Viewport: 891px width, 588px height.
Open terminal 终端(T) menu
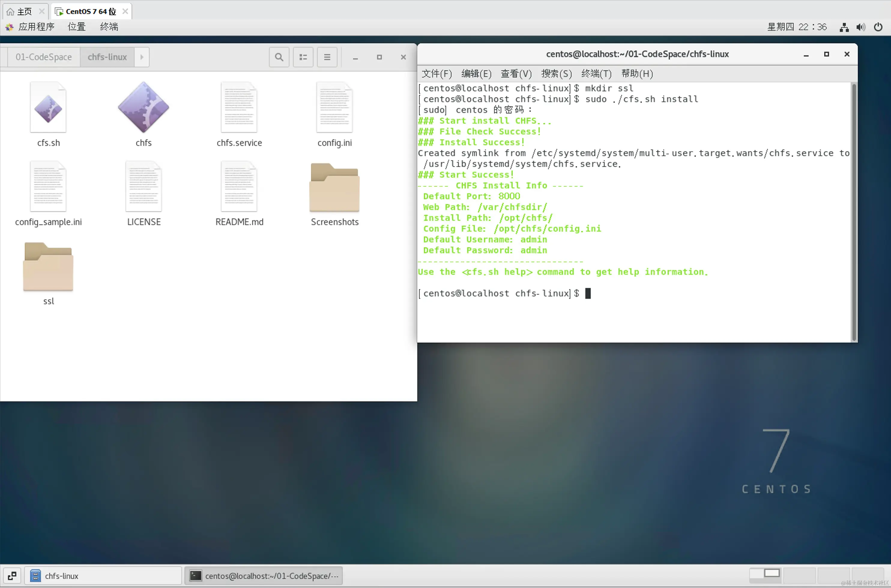tap(596, 73)
